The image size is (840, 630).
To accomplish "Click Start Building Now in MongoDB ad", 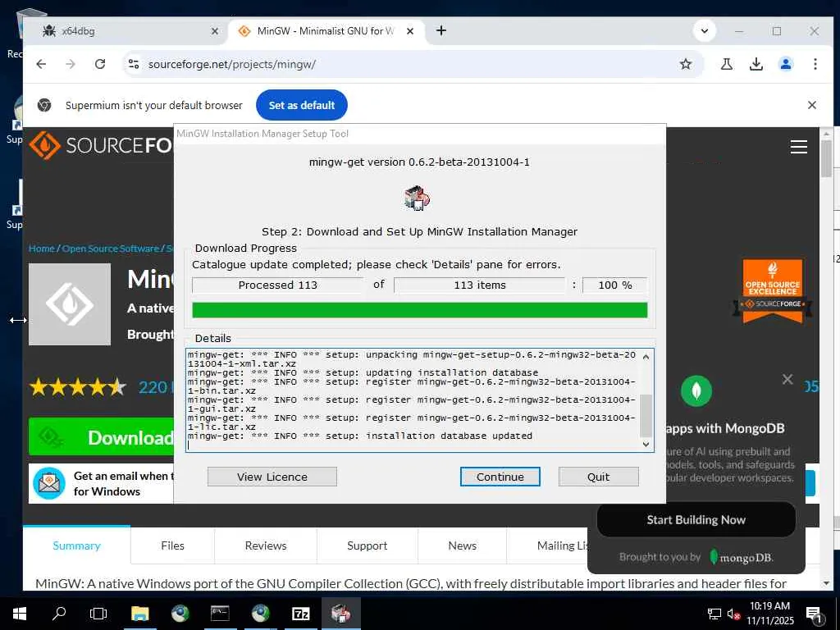I will pos(696,519).
